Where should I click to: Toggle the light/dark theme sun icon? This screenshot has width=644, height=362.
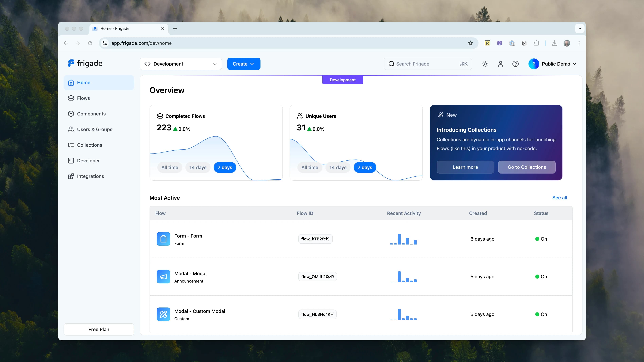(x=485, y=64)
